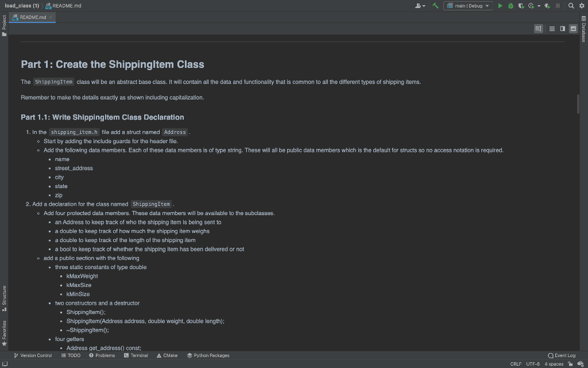Image resolution: width=588 pixels, height=368 pixels.
Task: Build the project with the hammer icon
Action: coord(435,6)
